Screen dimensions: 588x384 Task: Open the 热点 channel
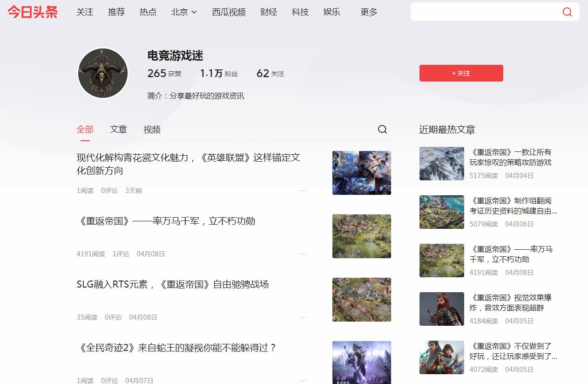click(148, 12)
